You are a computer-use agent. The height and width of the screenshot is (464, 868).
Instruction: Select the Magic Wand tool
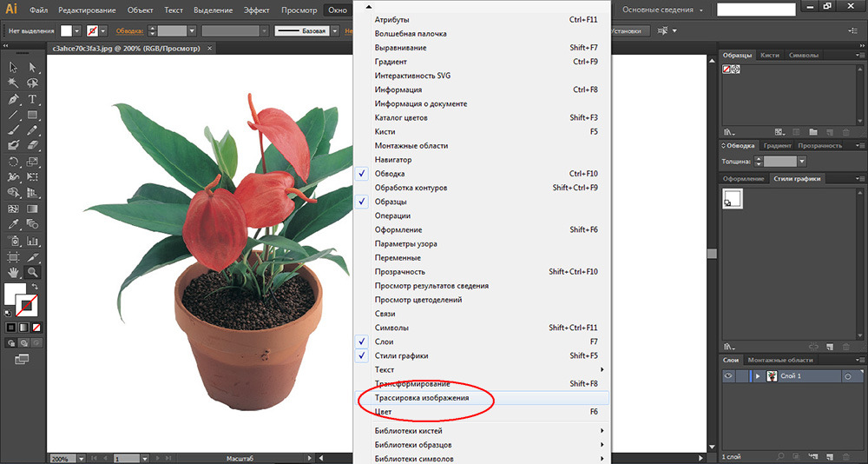[14, 83]
